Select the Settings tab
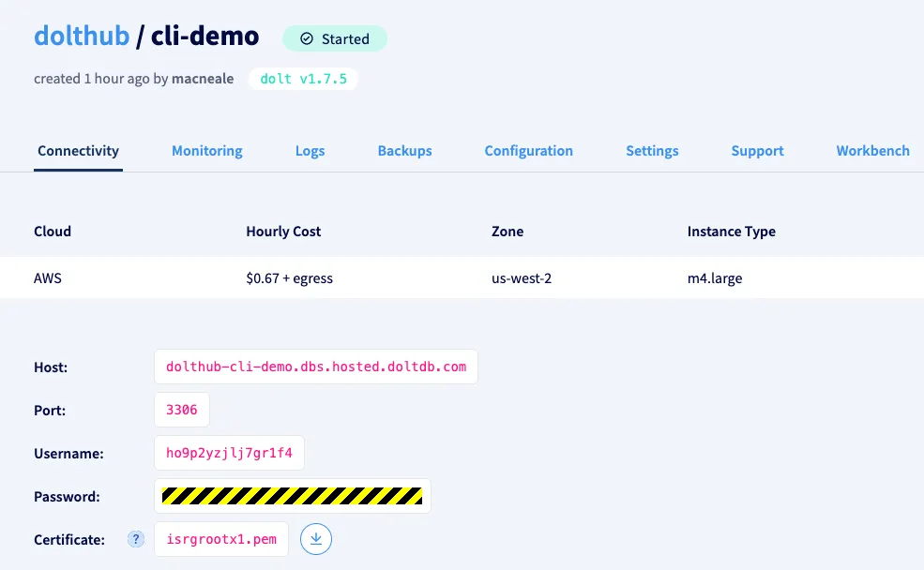This screenshot has width=924, height=570. point(652,151)
